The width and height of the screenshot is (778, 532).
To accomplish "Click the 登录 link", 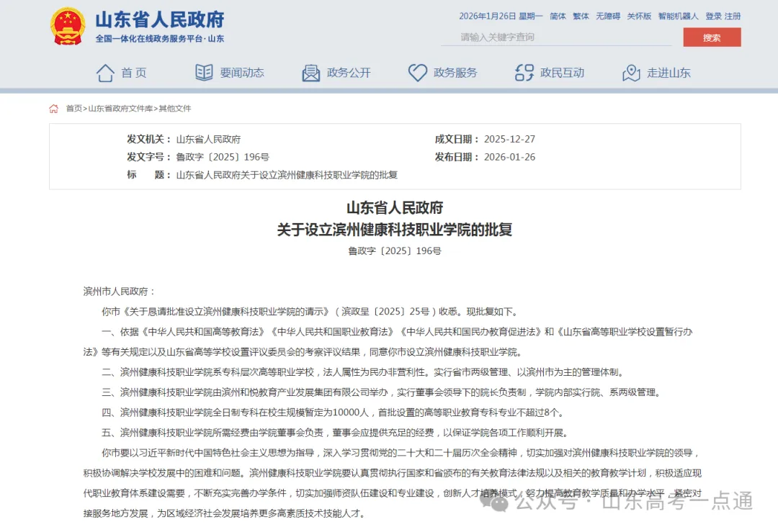I will pos(713,16).
